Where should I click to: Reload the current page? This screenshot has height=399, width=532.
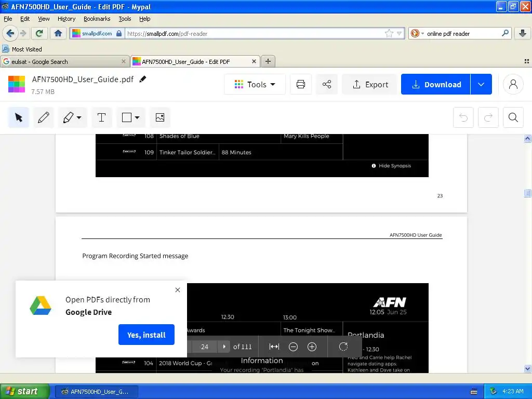(x=39, y=33)
